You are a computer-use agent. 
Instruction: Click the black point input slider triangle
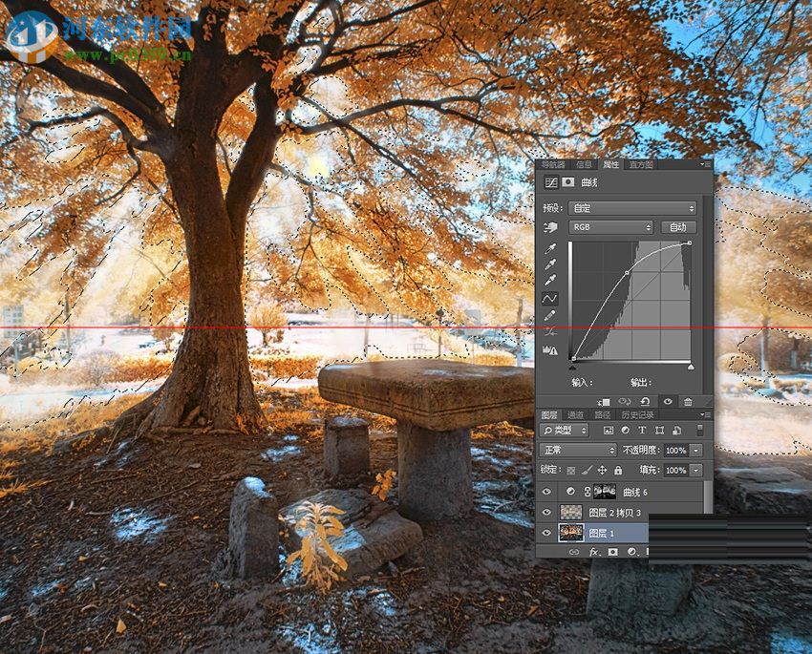pyautogui.click(x=572, y=367)
